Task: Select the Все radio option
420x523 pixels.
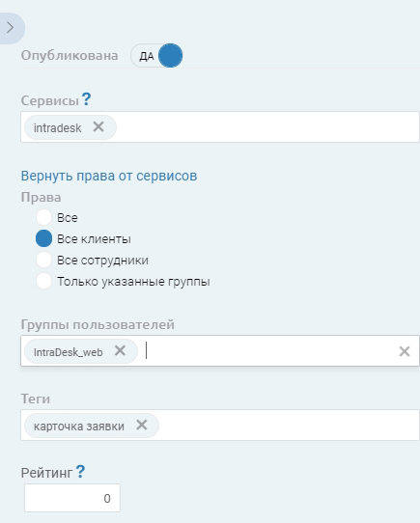Action: point(43,217)
